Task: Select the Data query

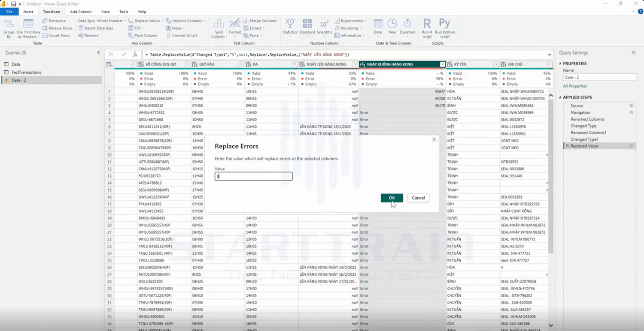Action: (52, 64)
